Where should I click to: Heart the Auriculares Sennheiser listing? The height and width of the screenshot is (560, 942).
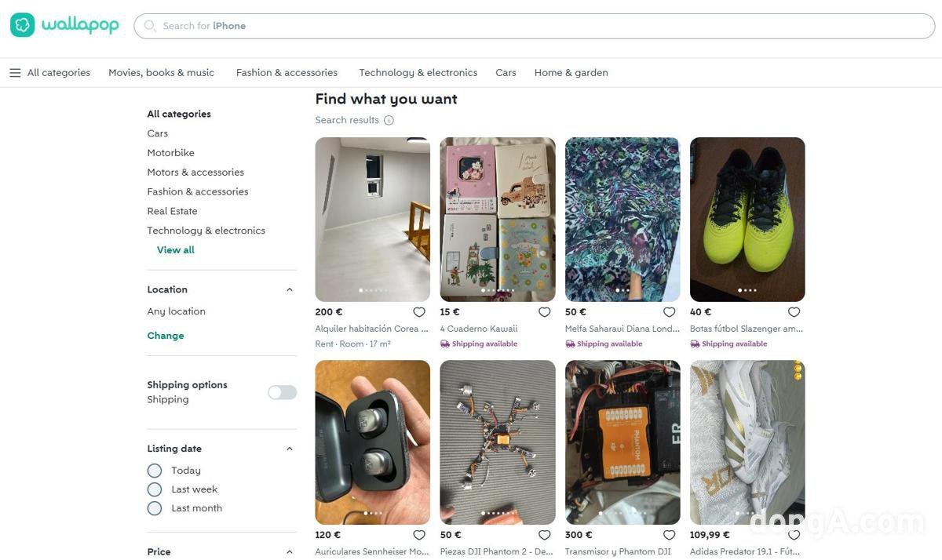419,535
